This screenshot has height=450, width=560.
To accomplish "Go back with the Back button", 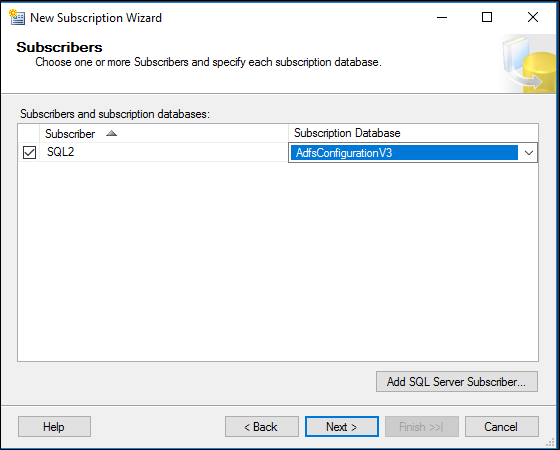I will (x=262, y=426).
